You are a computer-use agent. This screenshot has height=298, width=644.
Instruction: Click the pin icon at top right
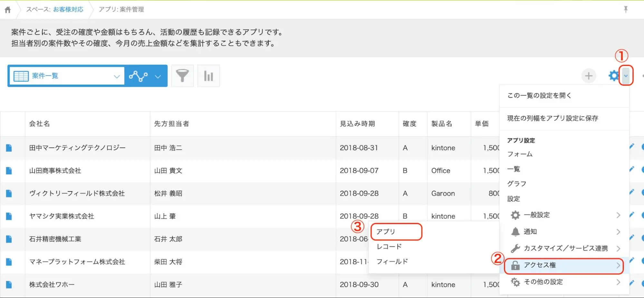coord(625,9)
